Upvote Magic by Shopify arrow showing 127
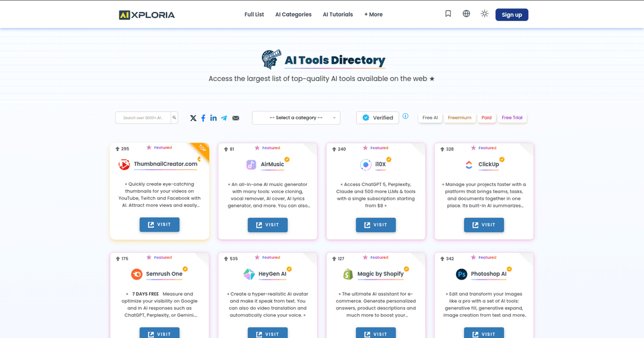This screenshot has width=644, height=338. (334, 259)
